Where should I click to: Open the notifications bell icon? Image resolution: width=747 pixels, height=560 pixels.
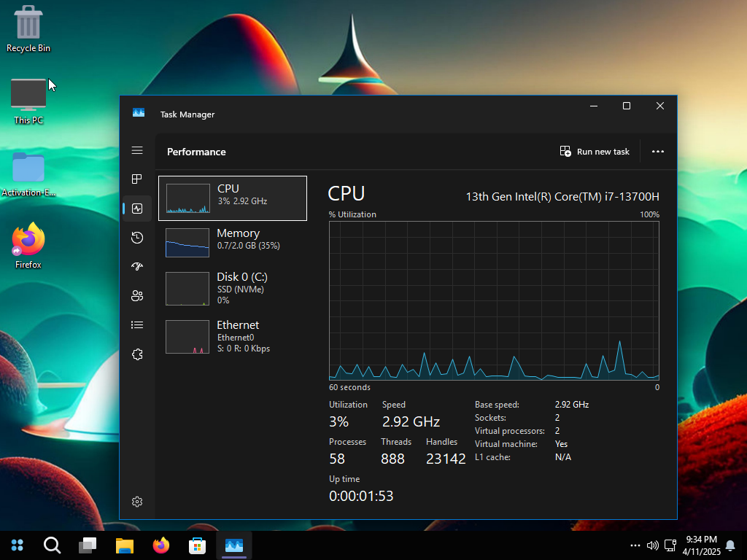coord(729,545)
